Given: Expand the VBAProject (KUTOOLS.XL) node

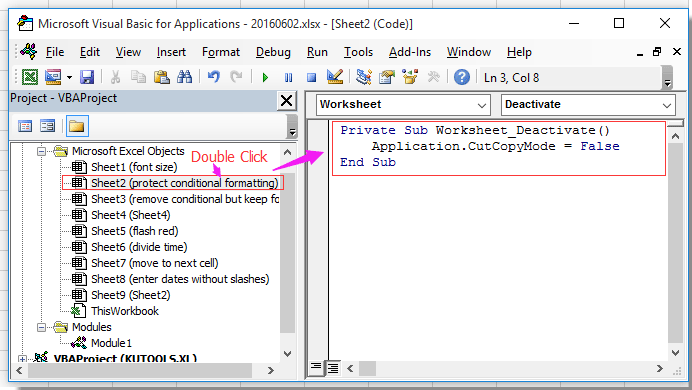Looking at the screenshot, I should coord(22,359).
